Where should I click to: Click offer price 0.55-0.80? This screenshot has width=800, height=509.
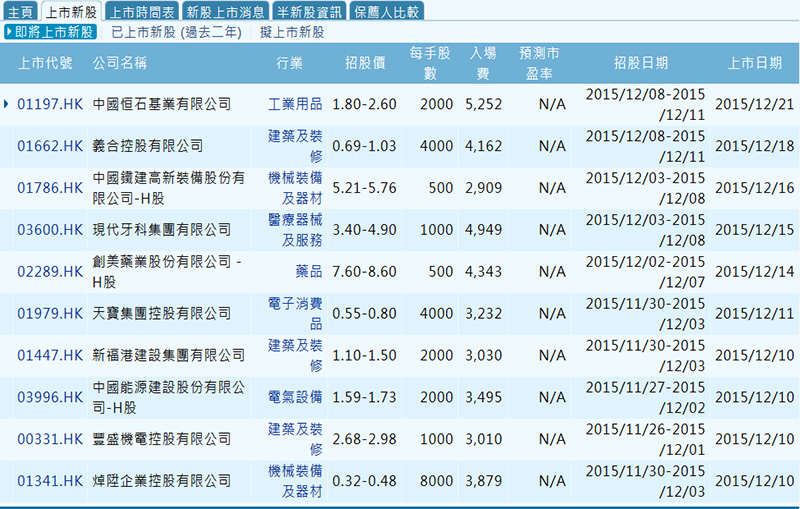(364, 314)
